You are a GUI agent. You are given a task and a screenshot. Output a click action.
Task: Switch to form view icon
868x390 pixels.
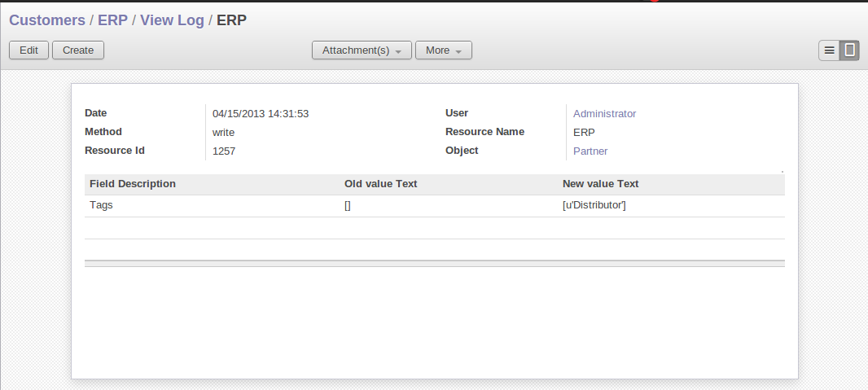pyautogui.click(x=849, y=50)
